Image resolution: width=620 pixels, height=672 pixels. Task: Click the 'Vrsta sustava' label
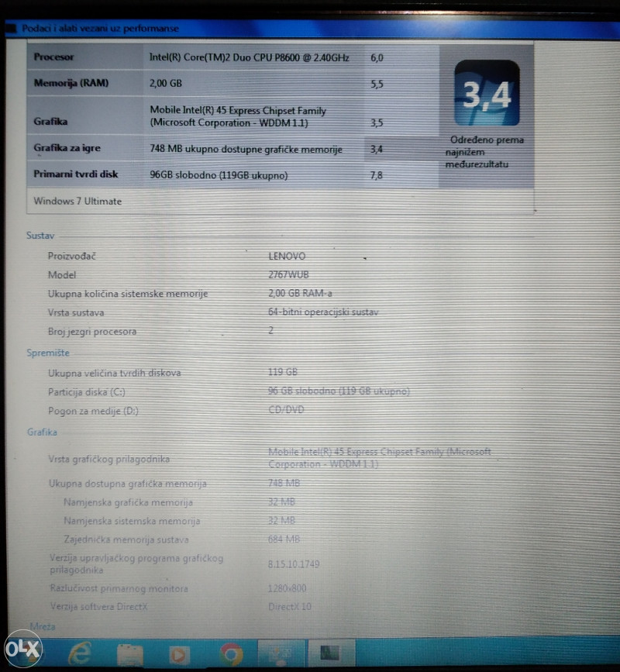pos(76,312)
